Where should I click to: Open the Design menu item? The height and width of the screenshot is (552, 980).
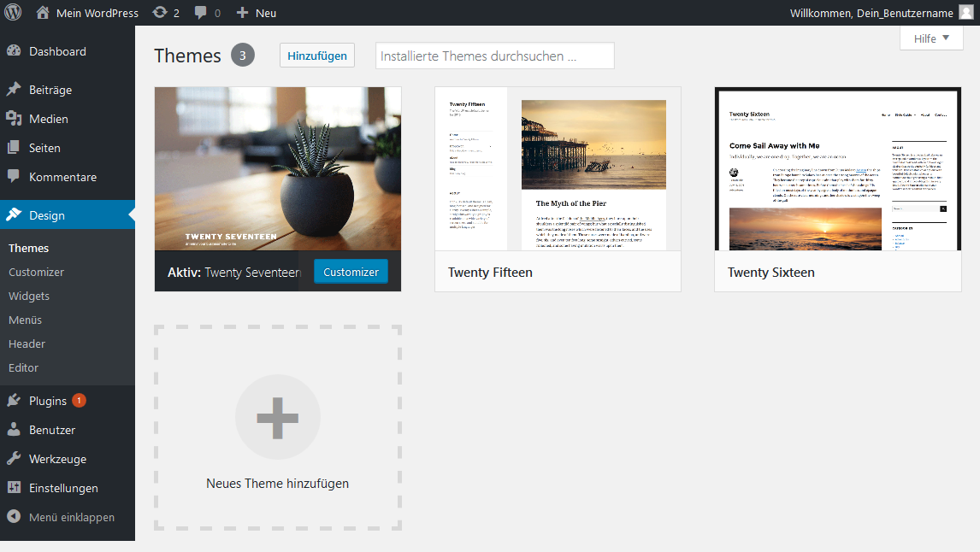coord(68,214)
